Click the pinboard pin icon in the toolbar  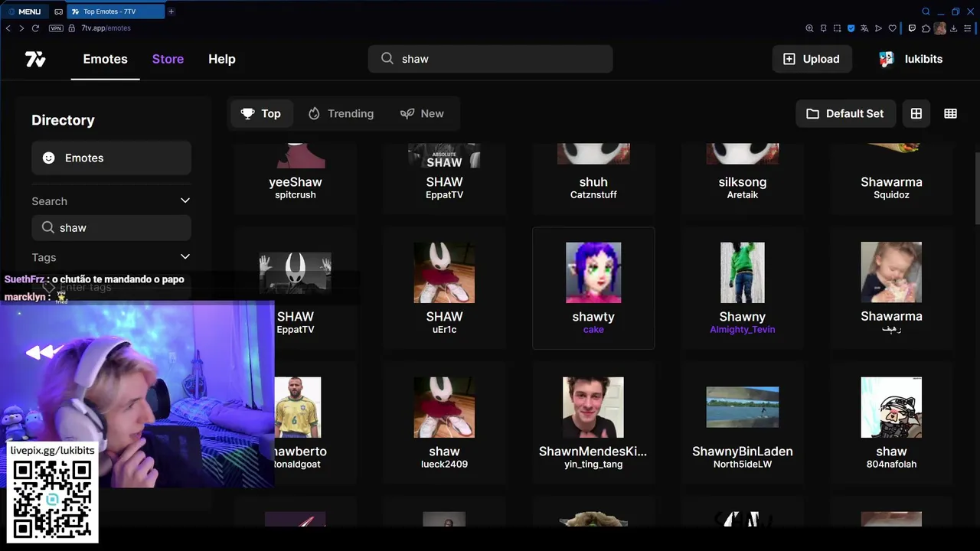pos(823,28)
